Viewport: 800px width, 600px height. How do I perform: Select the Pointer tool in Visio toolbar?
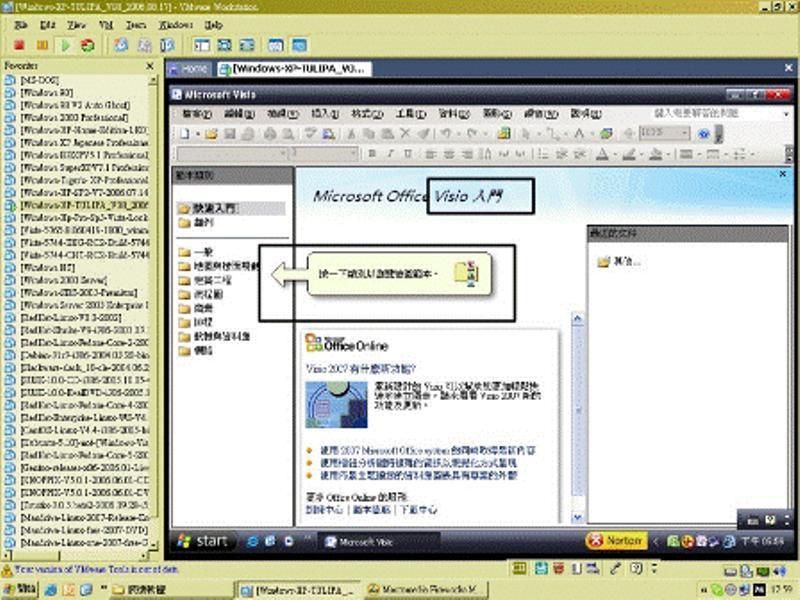pos(526,134)
